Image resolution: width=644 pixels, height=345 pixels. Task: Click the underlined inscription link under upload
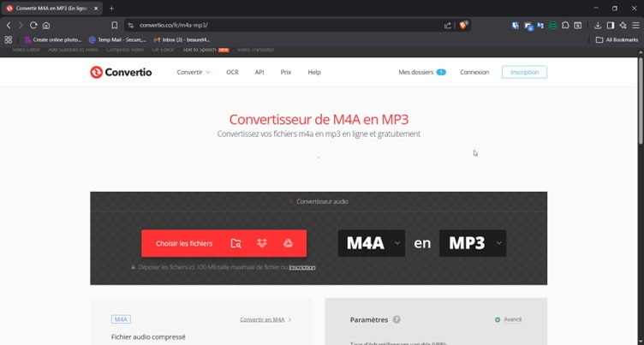click(x=301, y=267)
